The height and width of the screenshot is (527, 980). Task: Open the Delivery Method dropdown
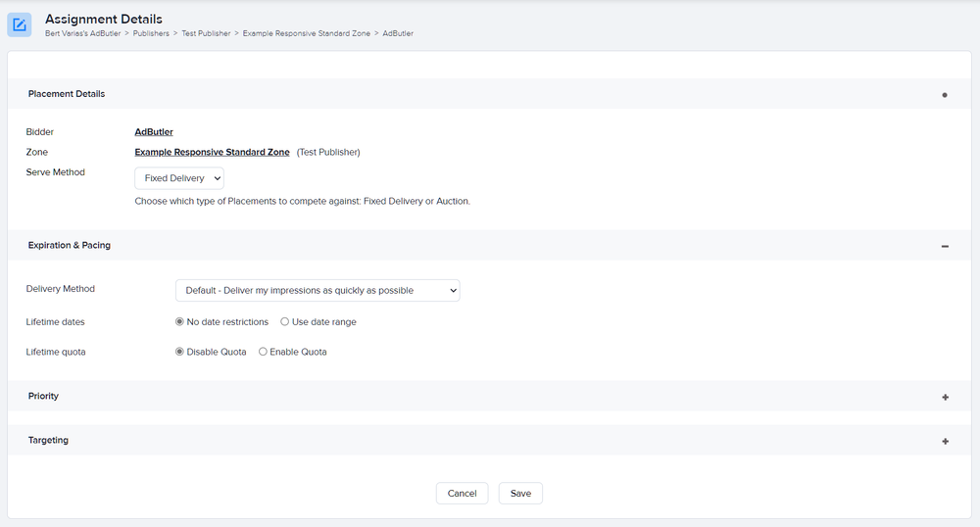(318, 290)
